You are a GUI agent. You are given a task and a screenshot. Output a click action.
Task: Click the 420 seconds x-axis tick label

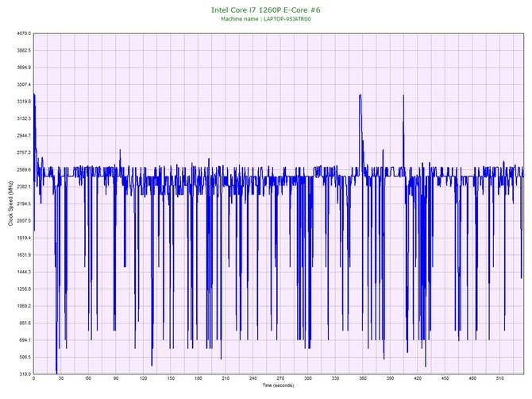[418, 378]
